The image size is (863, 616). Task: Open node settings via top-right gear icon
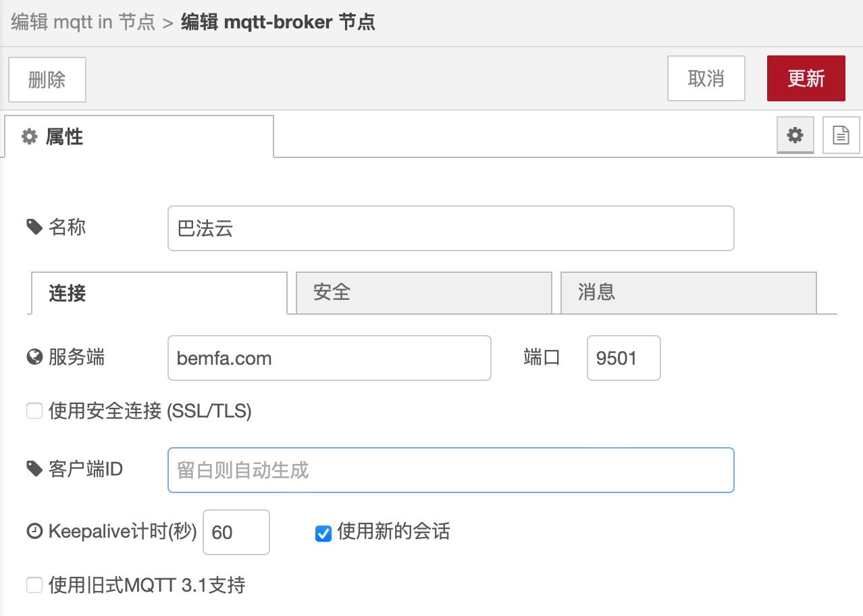pos(795,135)
